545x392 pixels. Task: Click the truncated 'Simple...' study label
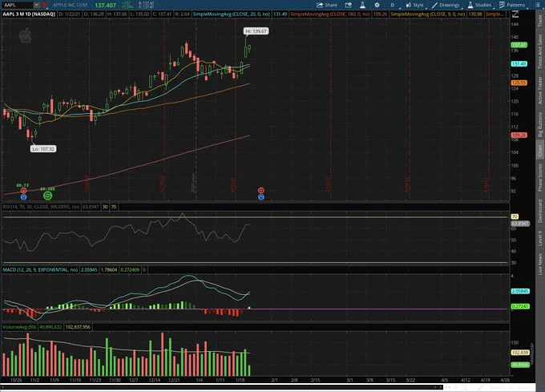493,14
